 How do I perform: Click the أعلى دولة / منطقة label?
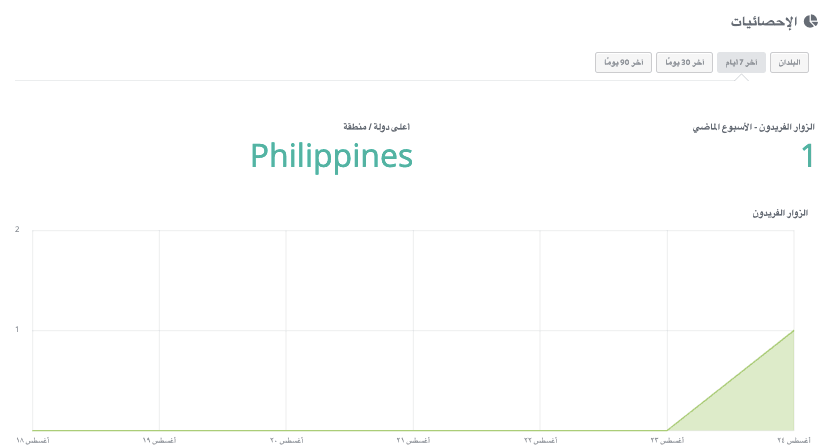(x=377, y=127)
